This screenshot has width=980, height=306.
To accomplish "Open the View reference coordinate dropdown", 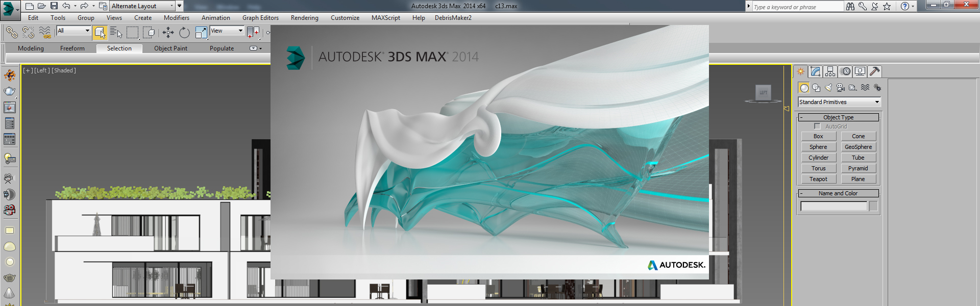I will point(227,31).
